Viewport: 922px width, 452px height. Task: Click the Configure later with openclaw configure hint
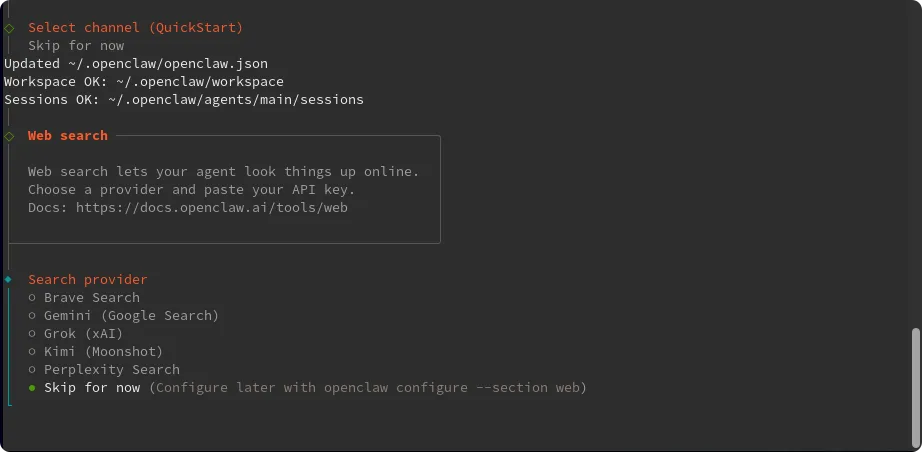coord(367,388)
